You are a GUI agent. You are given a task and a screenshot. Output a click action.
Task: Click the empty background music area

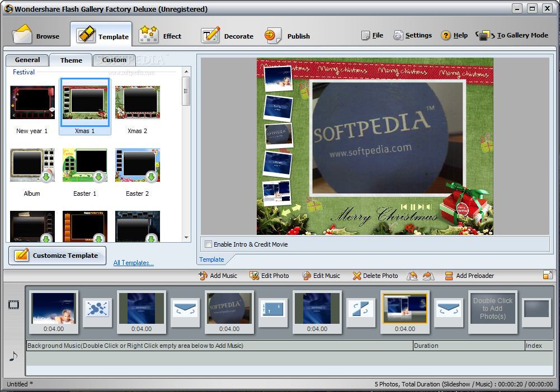click(290, 358)
